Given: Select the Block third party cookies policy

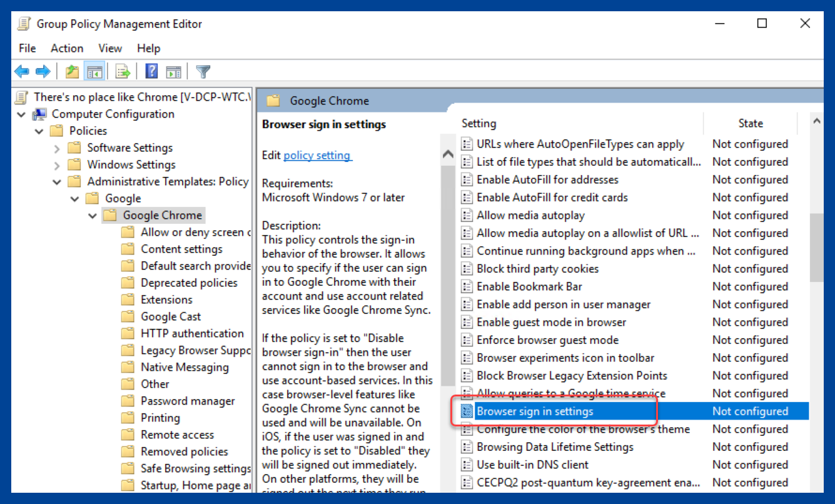Looking at the screenshot, I should pyautogui.click(x=537, y=268).
